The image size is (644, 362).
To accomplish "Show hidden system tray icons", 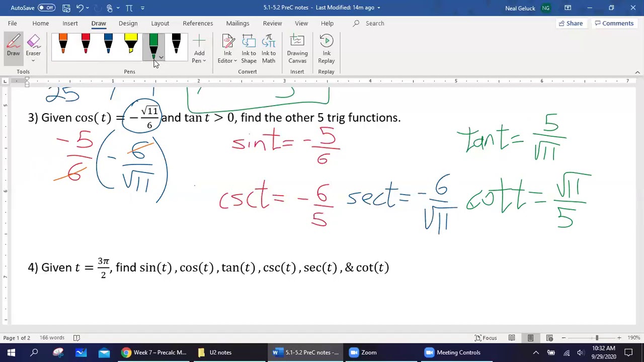I will tap(536, 352).
